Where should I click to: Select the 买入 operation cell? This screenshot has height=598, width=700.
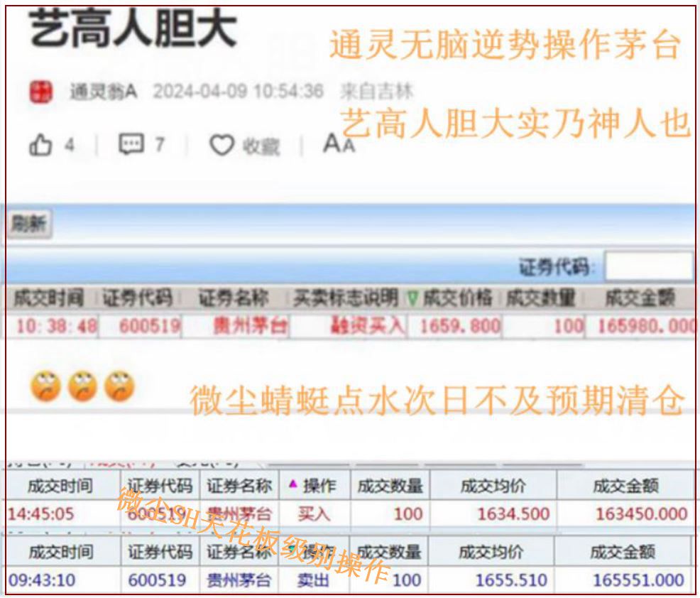coord(315,514)
